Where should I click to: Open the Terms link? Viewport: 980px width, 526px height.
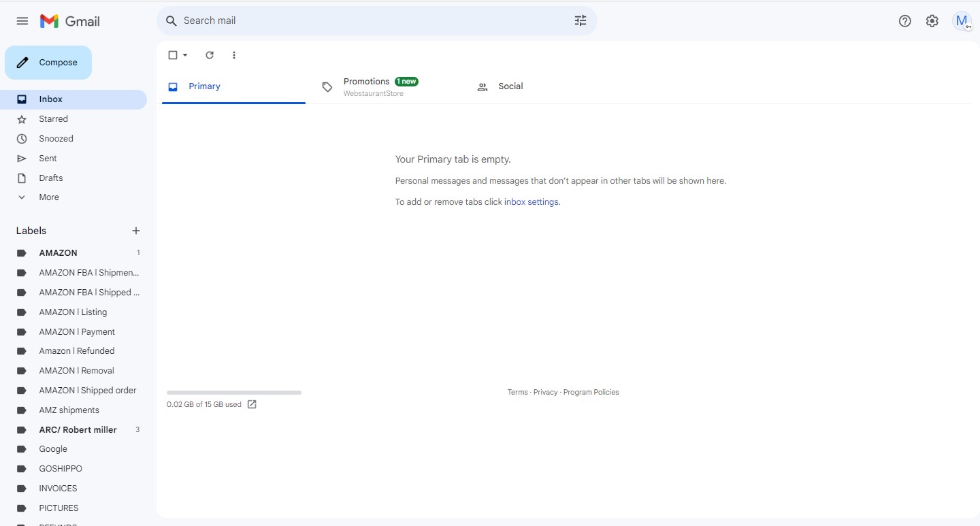pos(517,392)
